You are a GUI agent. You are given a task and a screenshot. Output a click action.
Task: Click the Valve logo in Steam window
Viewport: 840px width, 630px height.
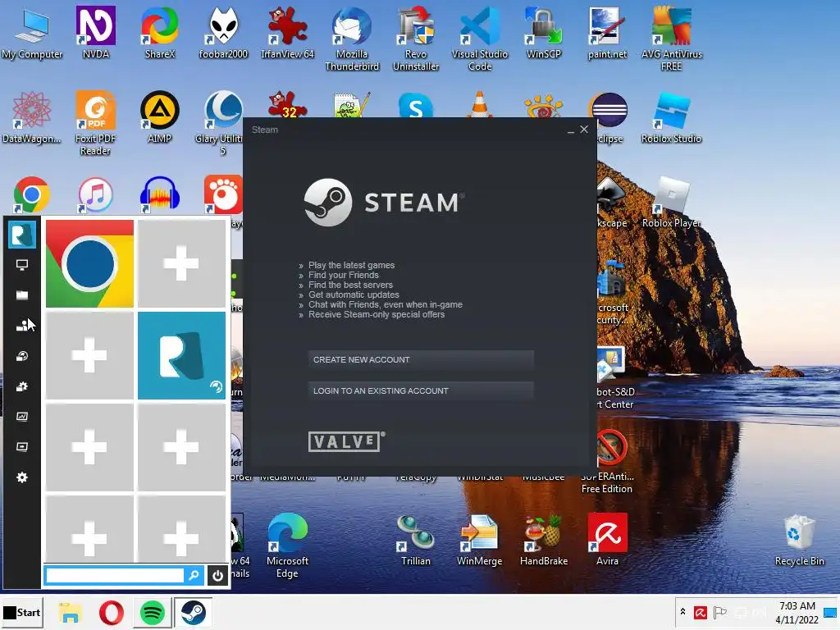[346, 441]
